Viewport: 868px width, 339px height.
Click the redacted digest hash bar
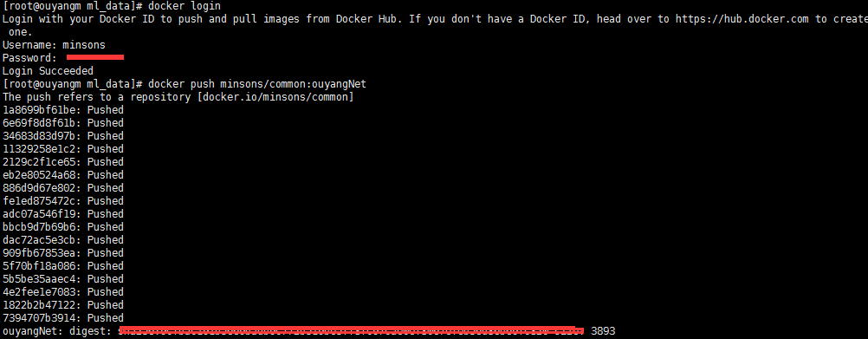click(x=352, y=330)
